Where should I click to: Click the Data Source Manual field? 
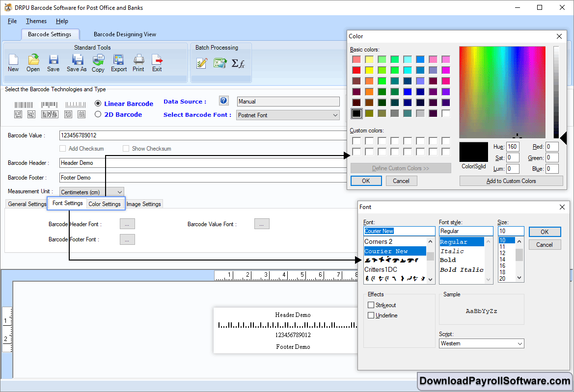(x=288, y=101)
